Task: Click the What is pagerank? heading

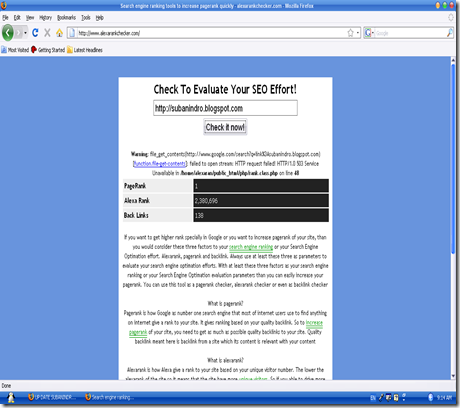Action: point(225,304)
